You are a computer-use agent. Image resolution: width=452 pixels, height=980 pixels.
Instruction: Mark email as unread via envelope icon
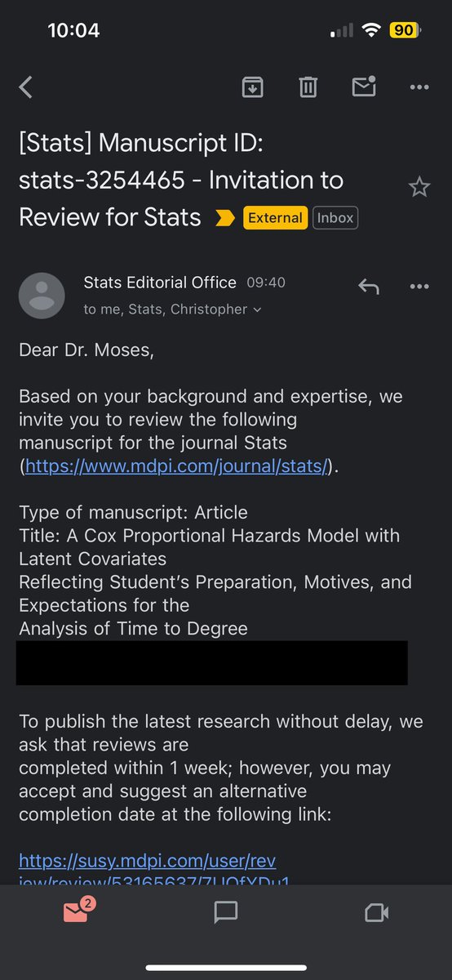(365, 86)
